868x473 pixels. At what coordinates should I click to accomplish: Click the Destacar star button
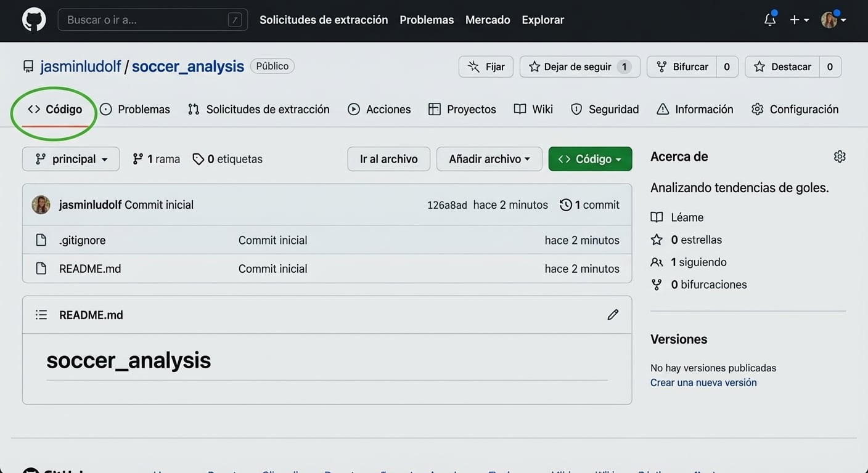click(x=782, y=67)
